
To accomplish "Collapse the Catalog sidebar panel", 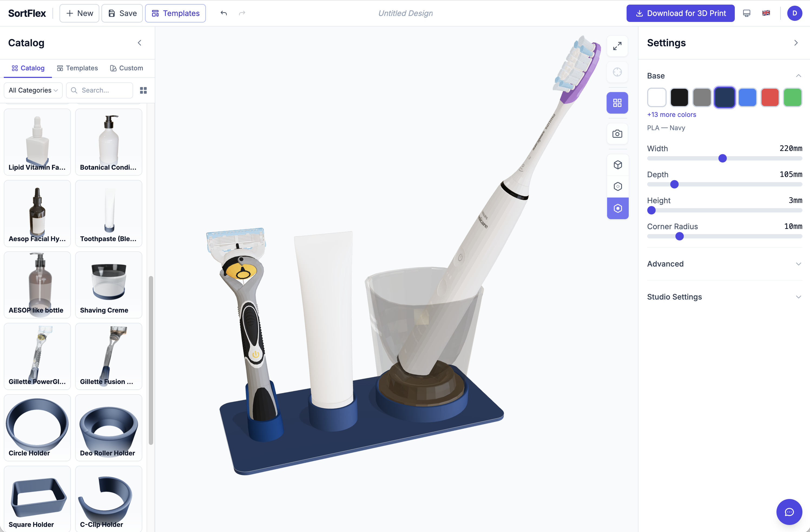I will (x=139, y=43).
